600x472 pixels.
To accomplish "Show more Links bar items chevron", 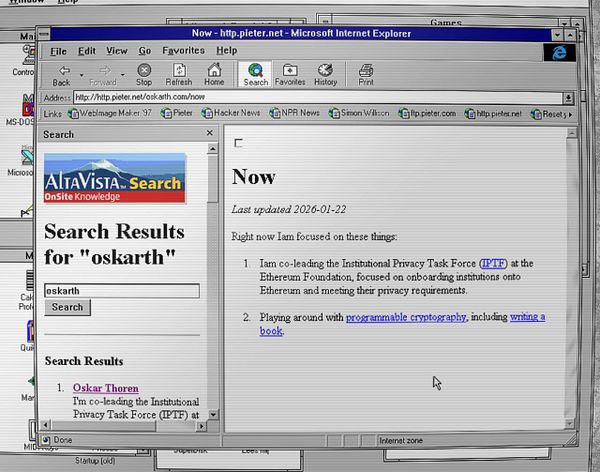I will (x=571, y=114).
